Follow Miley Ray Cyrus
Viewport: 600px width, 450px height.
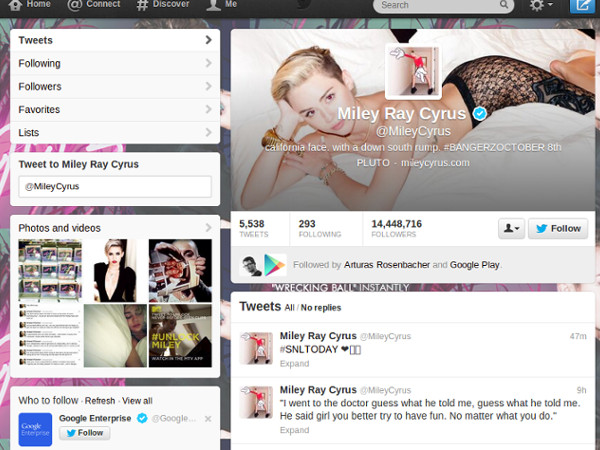pos(557,229)
